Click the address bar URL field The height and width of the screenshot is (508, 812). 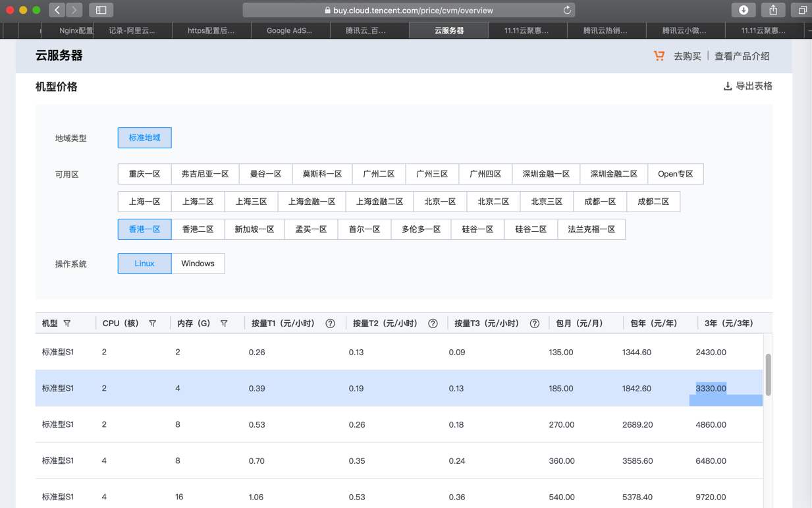coord(409,10)
